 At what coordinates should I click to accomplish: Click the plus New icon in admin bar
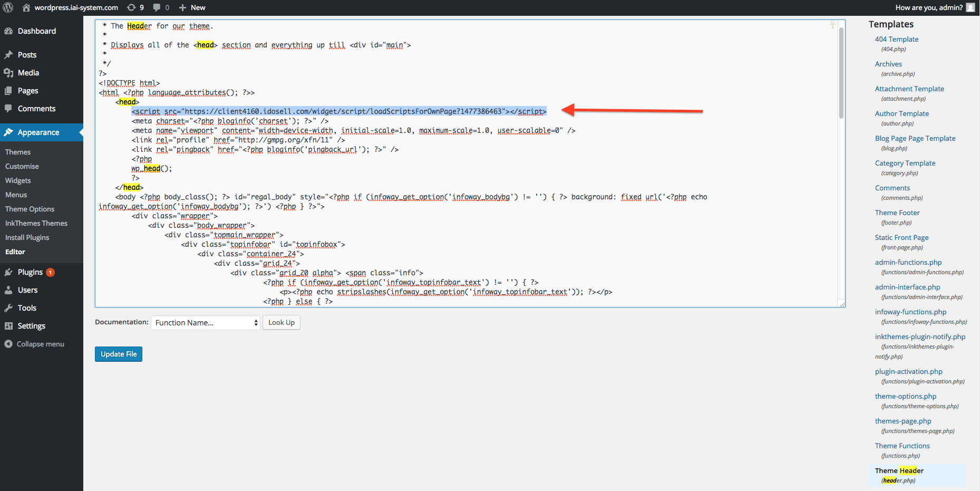(182, 7)
